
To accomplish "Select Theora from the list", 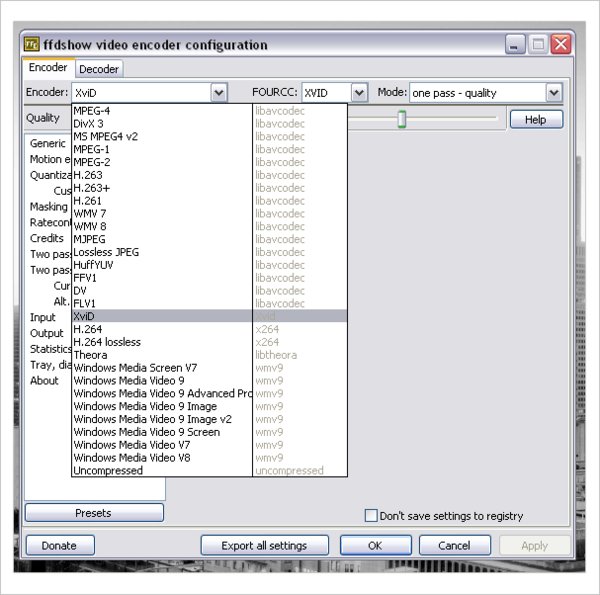I will click(x=209, y=355).
